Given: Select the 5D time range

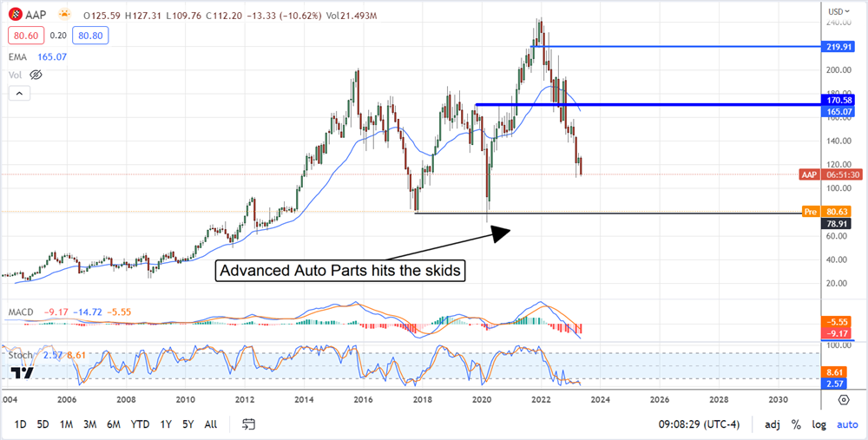Looking at the screenshot, I should tap(43, 424).
